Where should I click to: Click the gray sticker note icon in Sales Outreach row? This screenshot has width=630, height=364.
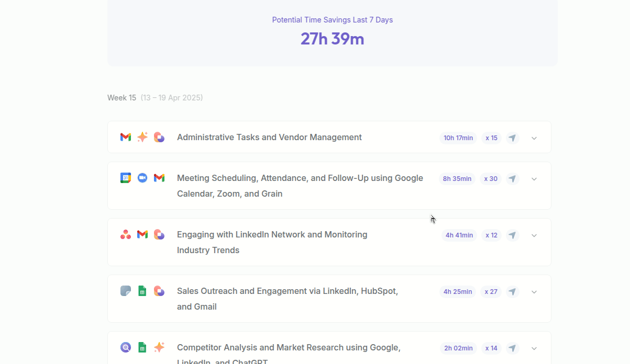coord(126,291)
